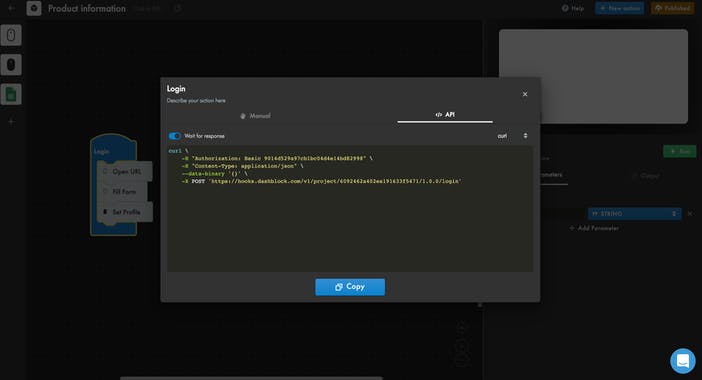Select the API tab
This screenshot has height=380, width=702.
(x=445, y=115)
